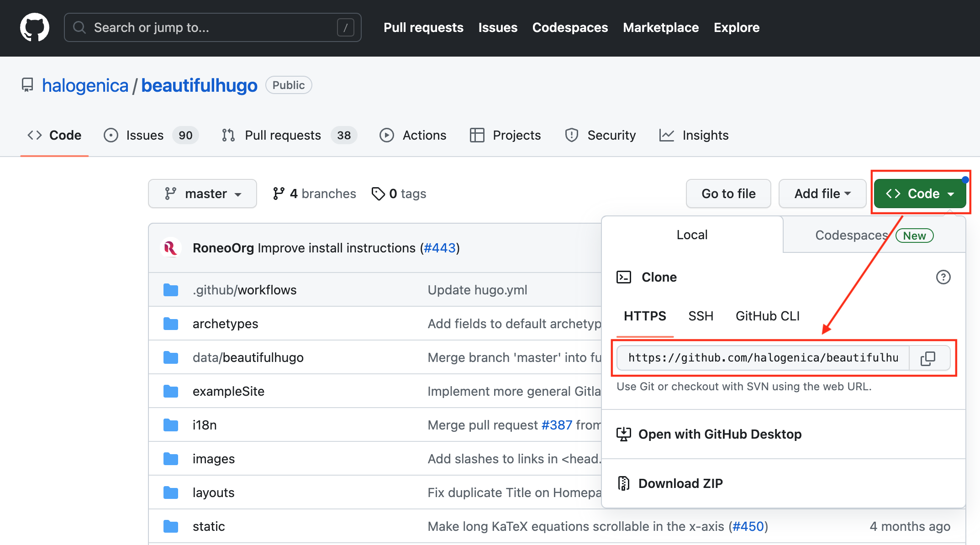Open the .github/workflows folder
The height and width of the screenshot is (545, 980).
tap(245, 290)
